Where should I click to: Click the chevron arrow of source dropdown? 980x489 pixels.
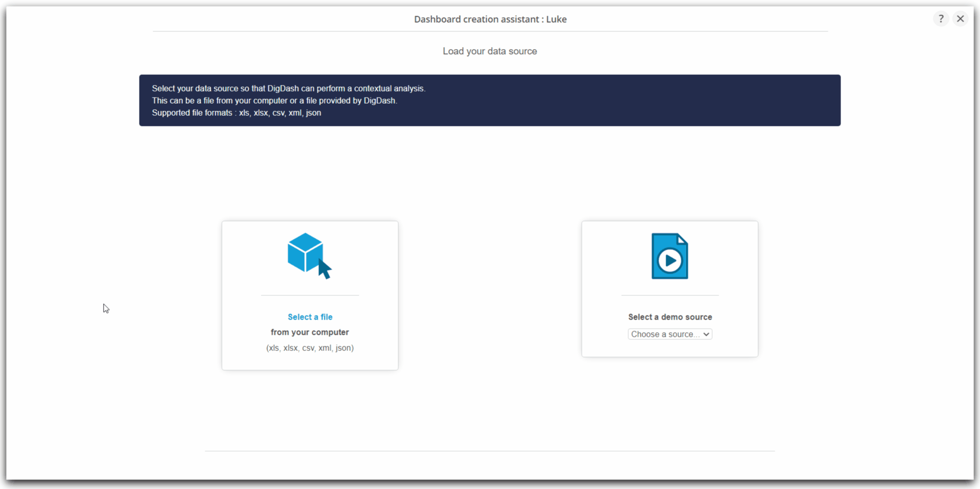tap(706, 334)
